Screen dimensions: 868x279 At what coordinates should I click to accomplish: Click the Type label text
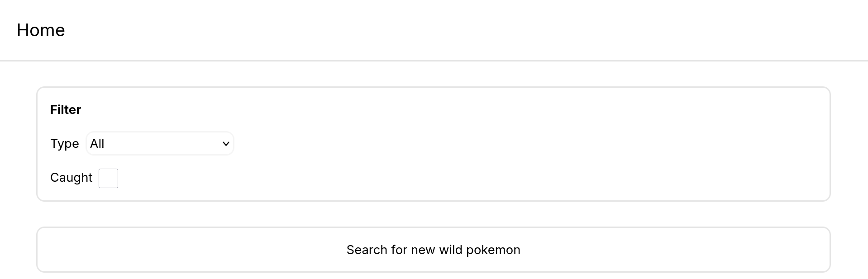(x=64, y=144)
